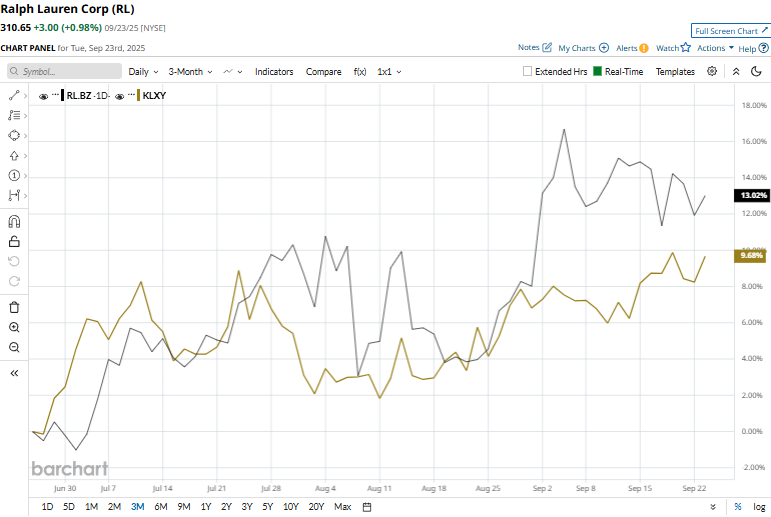Select the Max range tab

[x=343, y=507]
